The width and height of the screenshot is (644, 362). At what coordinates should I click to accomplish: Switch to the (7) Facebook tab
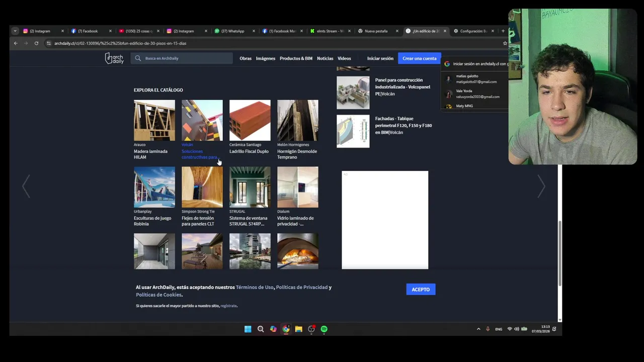click(90, 31)
